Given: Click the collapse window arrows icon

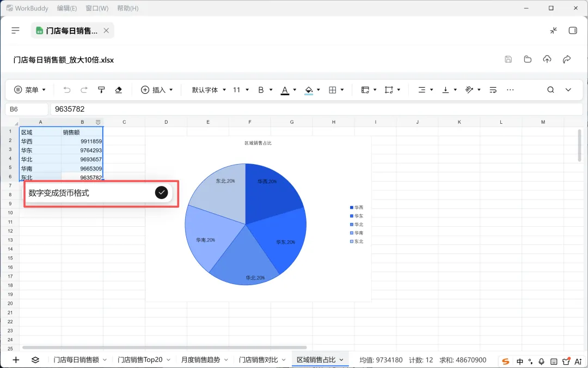Looking at the screenshot, I should pos(554,31).
